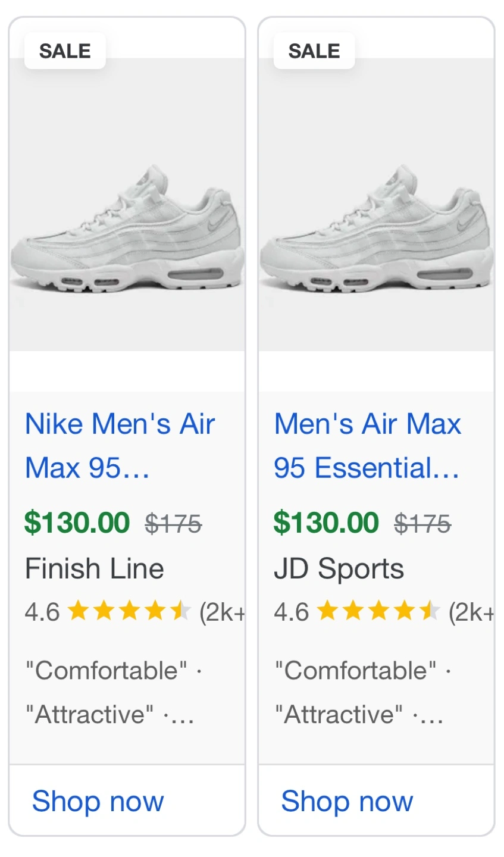Click the "Attractive" review tag on JD Sports card
Screen dimensions: 504x857
339,714
